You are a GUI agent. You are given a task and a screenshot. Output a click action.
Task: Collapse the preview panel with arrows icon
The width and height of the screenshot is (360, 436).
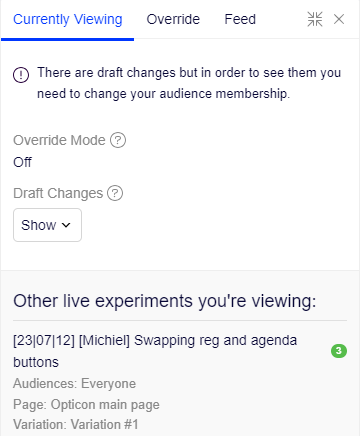click(315, 19)
